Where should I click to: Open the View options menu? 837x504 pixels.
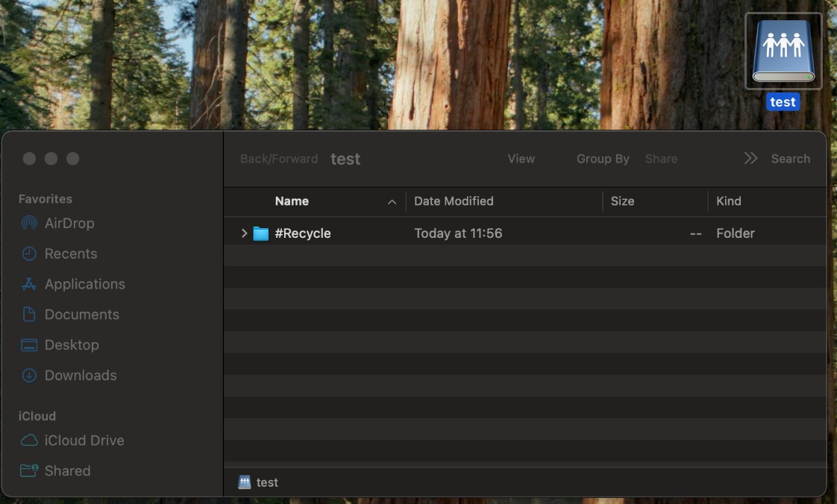click(521, 159)
